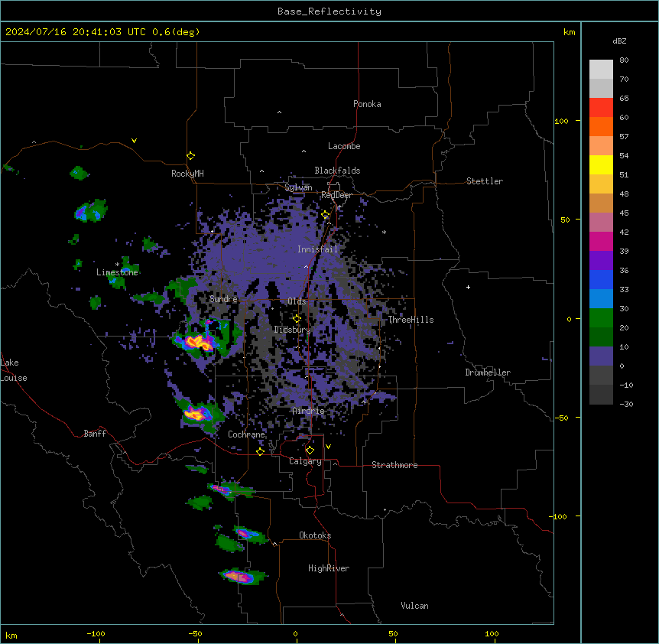This screenshot has height=644, width=659.
Task: Click the violet 36-39 dBZ legend band
Action: click(601, 261)
